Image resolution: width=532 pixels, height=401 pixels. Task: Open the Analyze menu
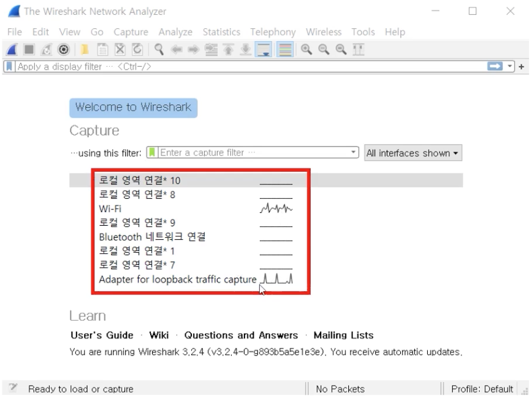[175, 32]
